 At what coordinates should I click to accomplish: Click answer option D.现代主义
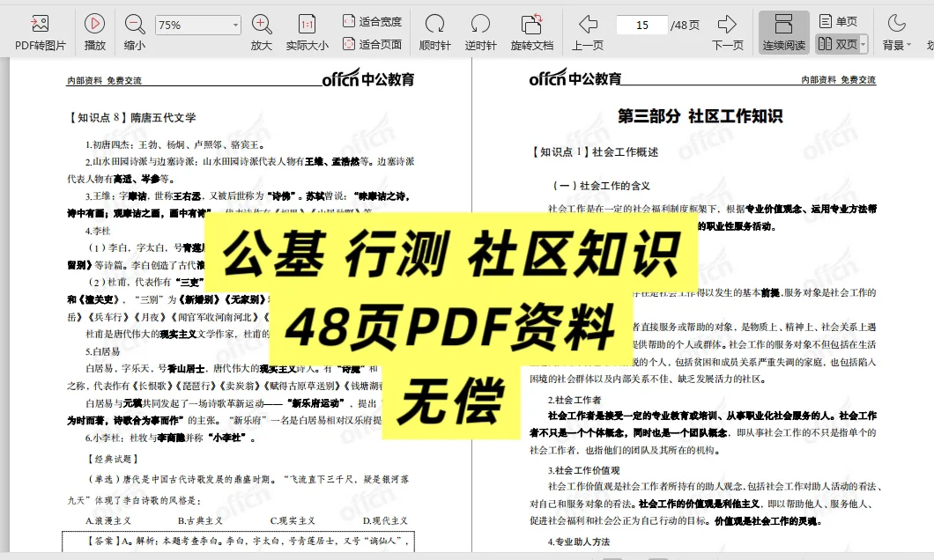pos(385,520)
